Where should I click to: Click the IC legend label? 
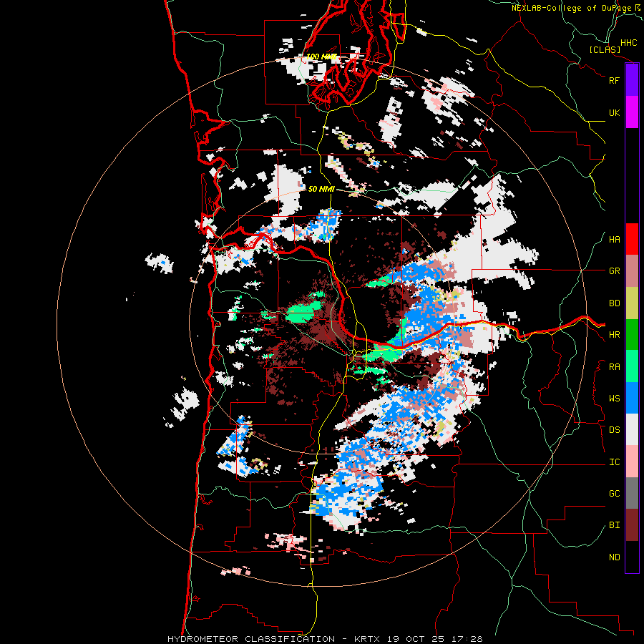coord(614,462)
